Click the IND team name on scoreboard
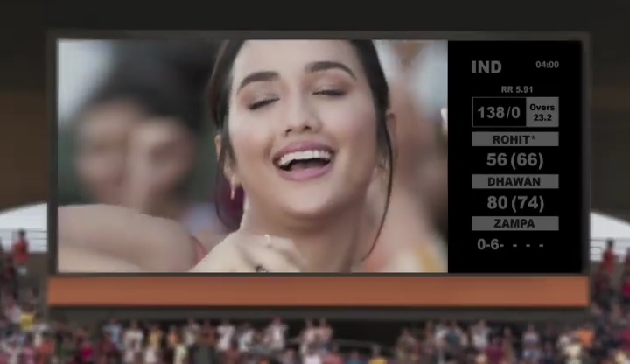 [x=486, y=67]
